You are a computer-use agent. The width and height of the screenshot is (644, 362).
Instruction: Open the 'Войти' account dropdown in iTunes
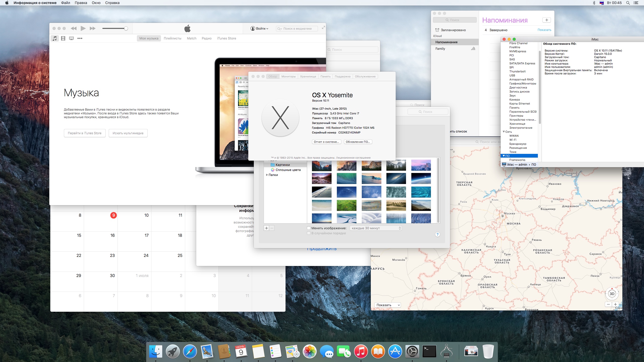[x=259, y=28]
